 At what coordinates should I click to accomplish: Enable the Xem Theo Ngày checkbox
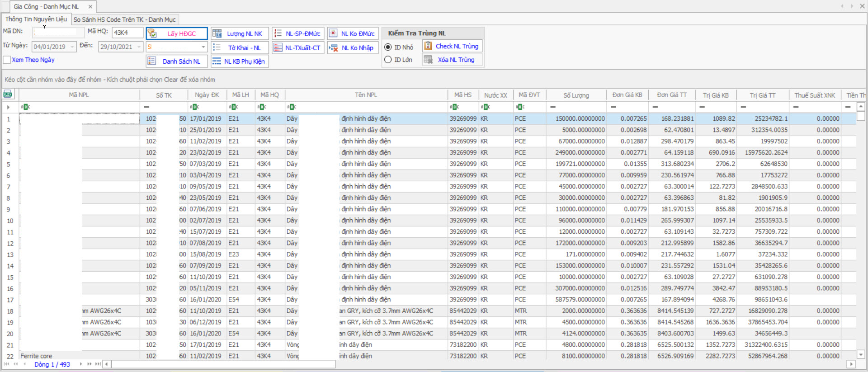coord(7,60)
